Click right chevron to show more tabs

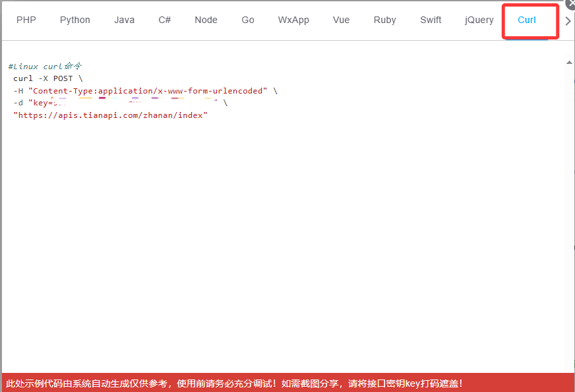(568, 21)
